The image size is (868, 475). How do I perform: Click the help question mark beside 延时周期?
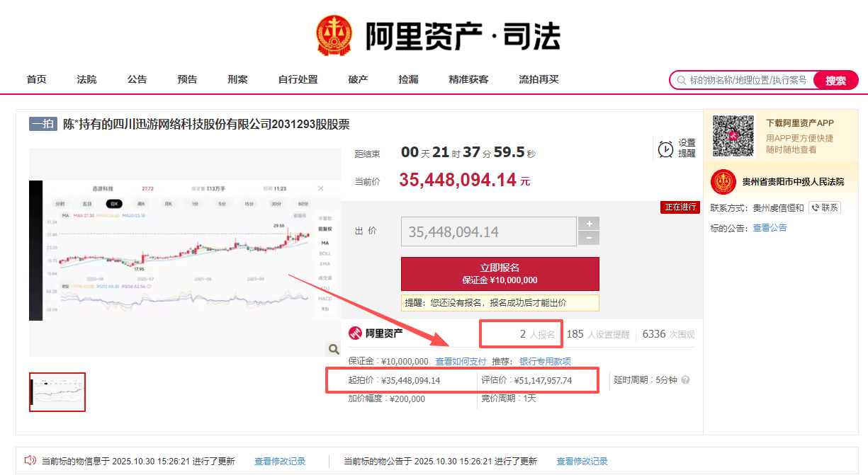point(685,380)
